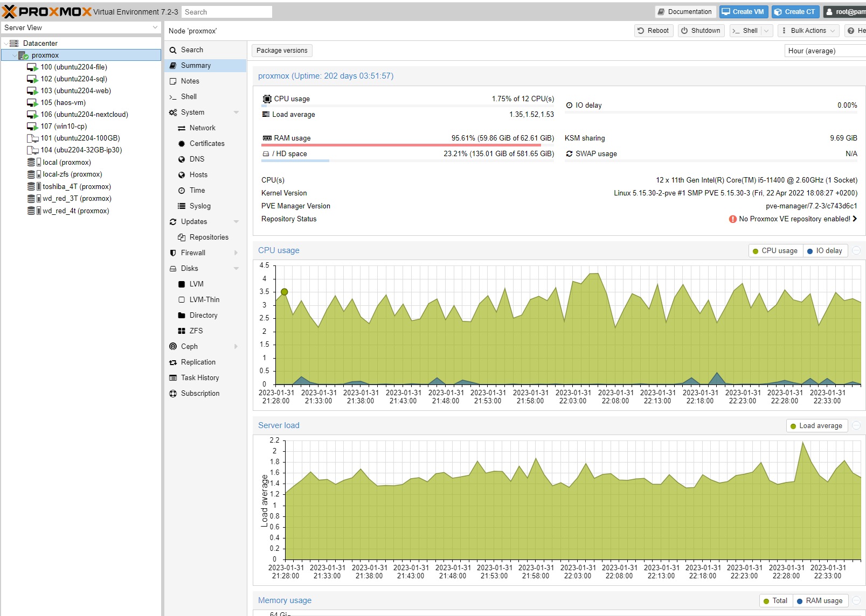Toggle Load average series in legend
866x616 pixels.
click(817, 426)
